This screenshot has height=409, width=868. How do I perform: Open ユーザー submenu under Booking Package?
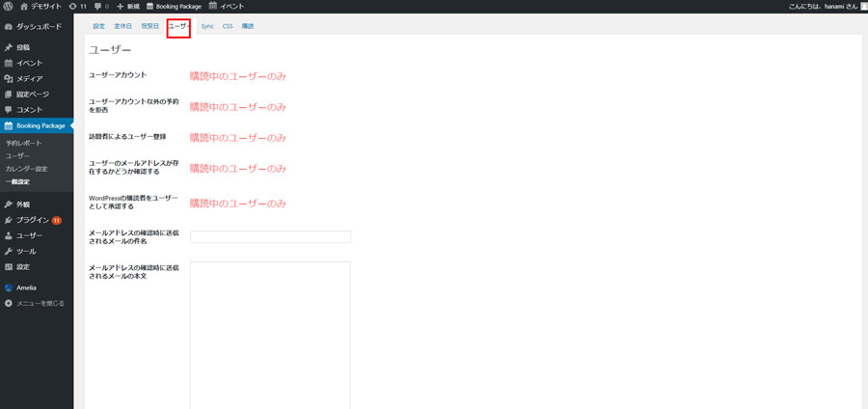click(16, 156)
